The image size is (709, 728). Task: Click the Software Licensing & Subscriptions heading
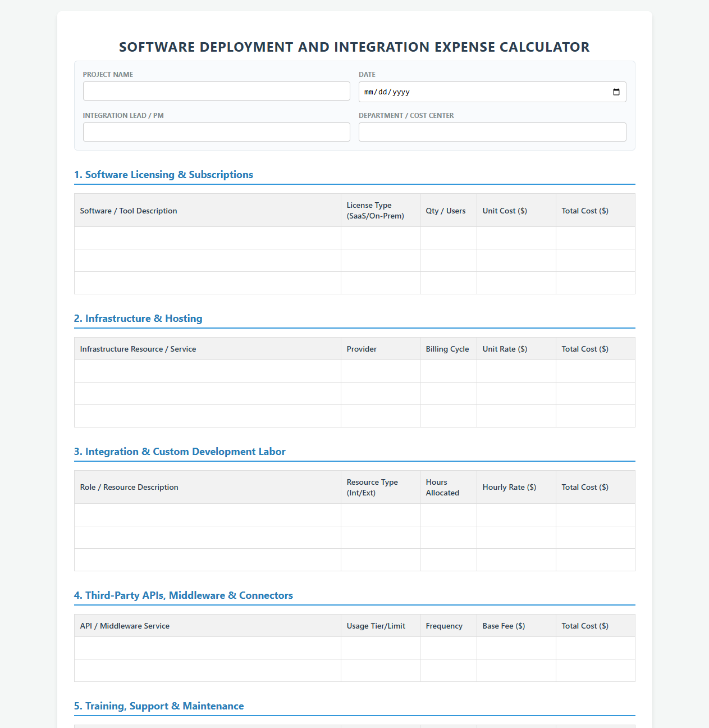point(163,175)
